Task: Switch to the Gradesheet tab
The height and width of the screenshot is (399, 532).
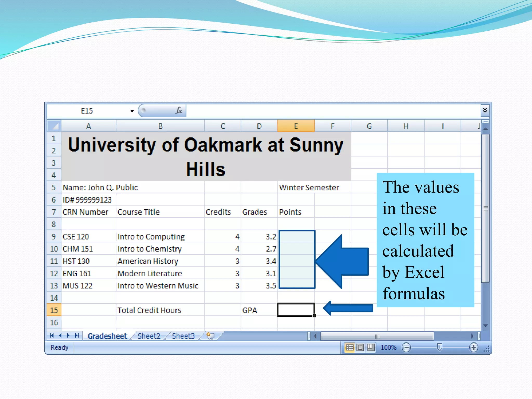Action: 107,336
